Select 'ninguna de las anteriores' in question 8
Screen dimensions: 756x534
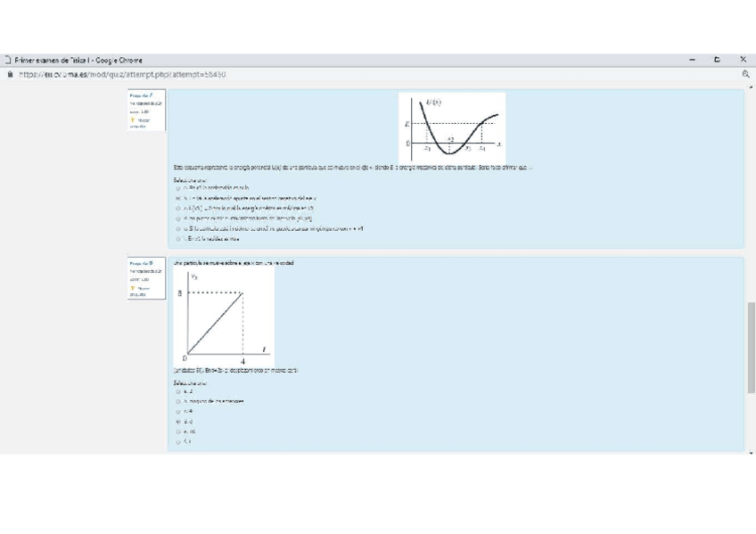(178, 401)
